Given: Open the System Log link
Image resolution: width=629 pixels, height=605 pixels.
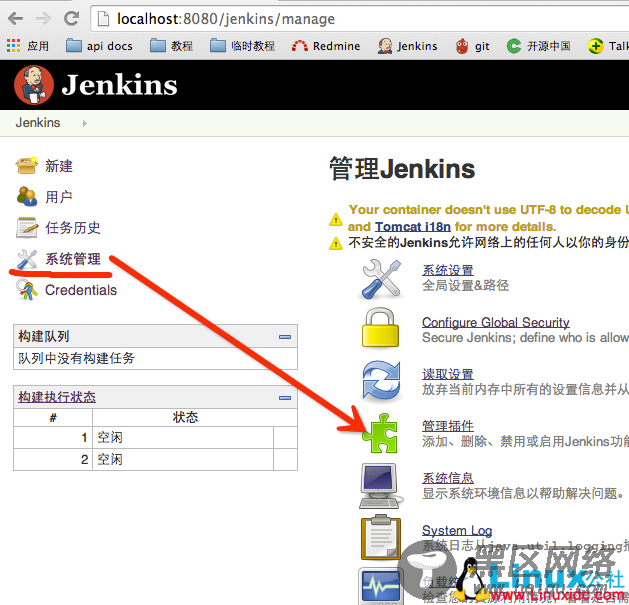Looking at the screenshot, I should (457, 530).
